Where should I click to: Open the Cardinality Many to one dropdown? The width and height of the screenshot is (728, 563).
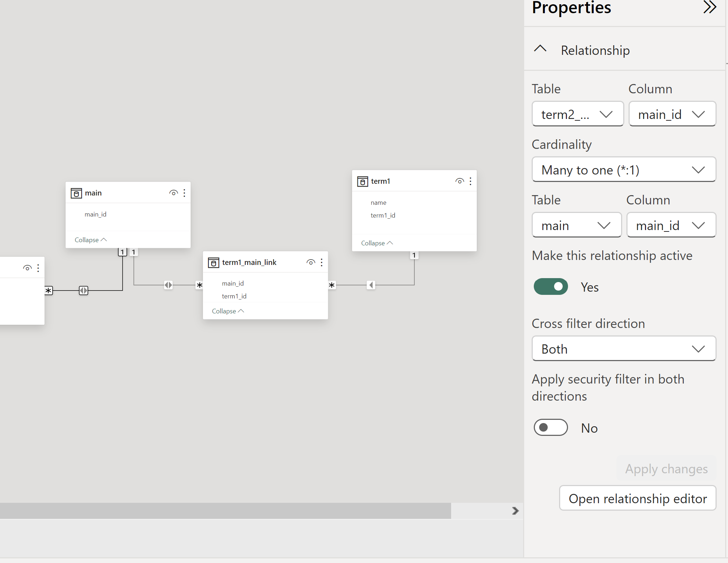(624, 170)
